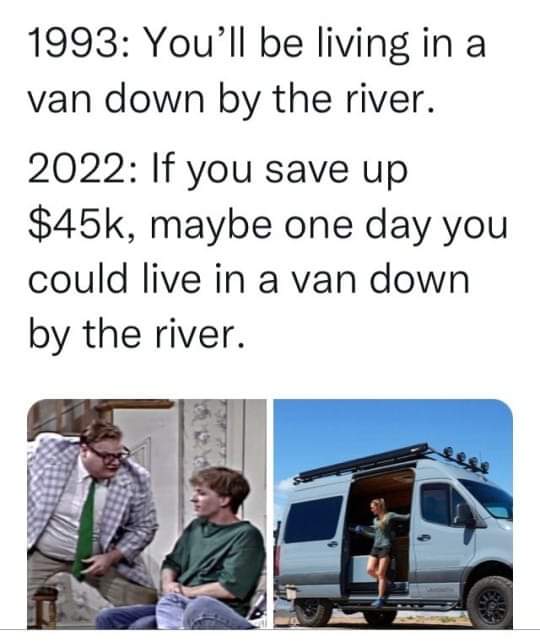The height and width of the screenshot is (641, 540).
Task: Click the van's front passenger door window
Action: (444, 504)
